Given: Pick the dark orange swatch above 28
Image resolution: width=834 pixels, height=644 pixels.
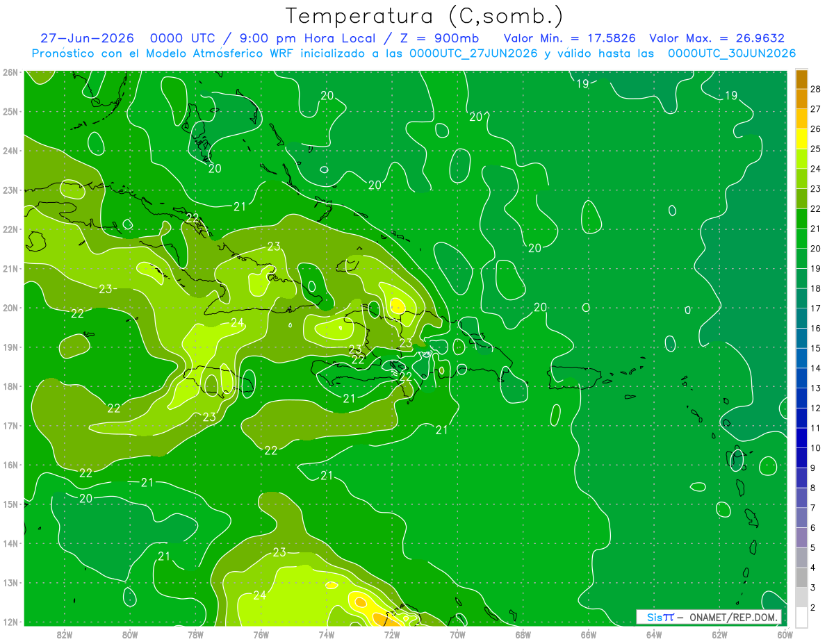Looking at the screenshot, I should [801, 79].
